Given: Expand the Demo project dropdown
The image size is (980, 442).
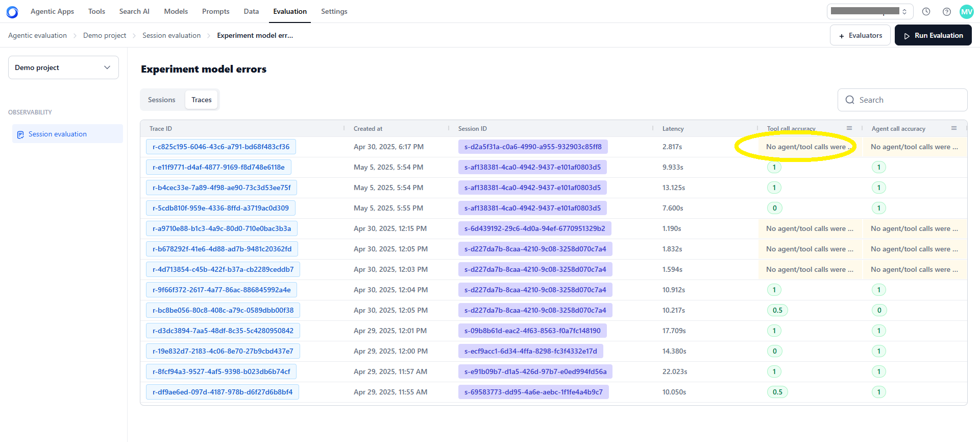Looking at the screenshot, I should 63,67.
